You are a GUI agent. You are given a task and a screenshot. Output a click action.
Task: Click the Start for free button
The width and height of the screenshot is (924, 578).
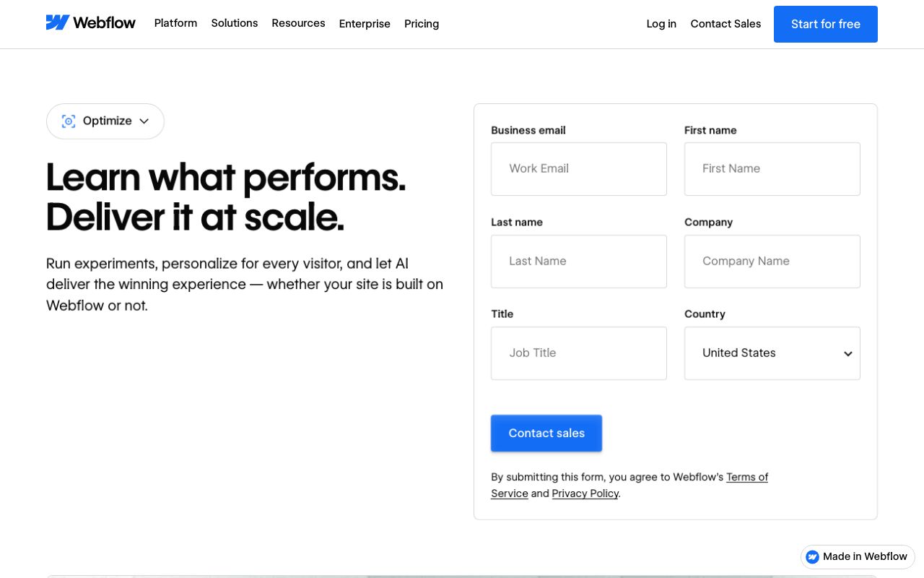(826, 24)
